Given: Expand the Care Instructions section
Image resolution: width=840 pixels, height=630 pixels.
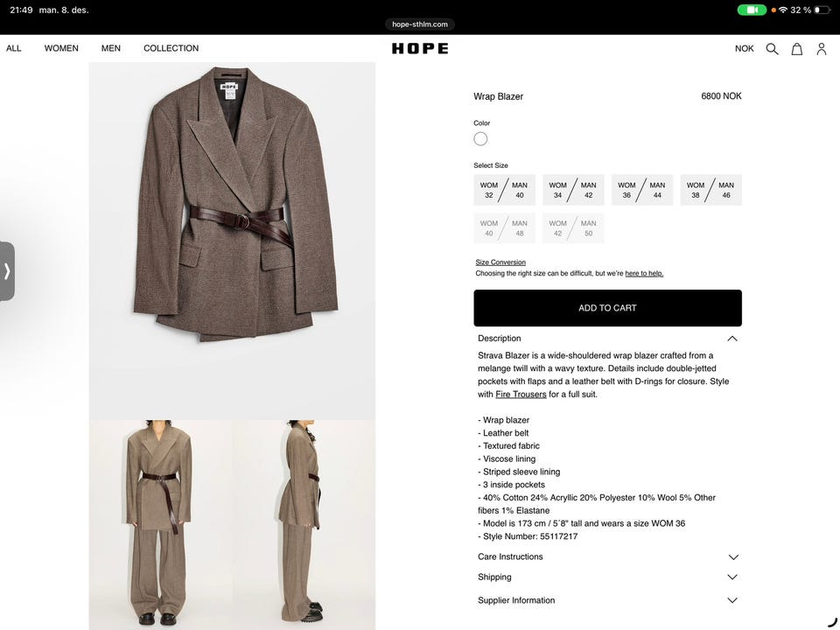Looking at the screenshot, I should [x=607, y=556].
